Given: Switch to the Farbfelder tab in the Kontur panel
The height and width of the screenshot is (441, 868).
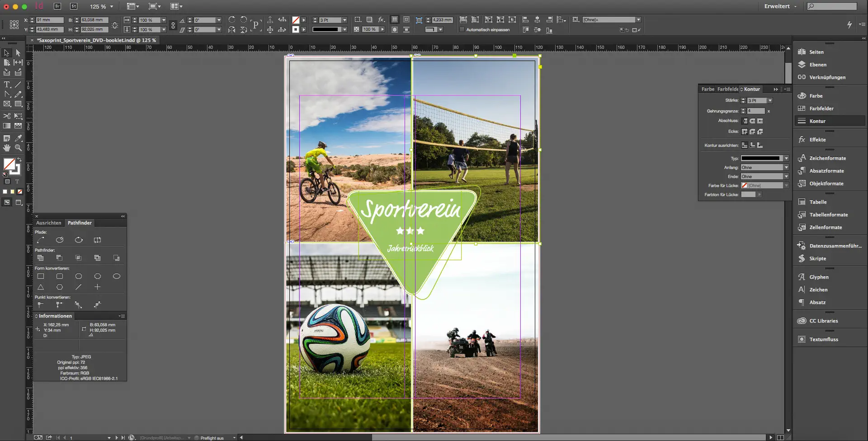Looking at the screenshot, I should click(x=727, y=89).
